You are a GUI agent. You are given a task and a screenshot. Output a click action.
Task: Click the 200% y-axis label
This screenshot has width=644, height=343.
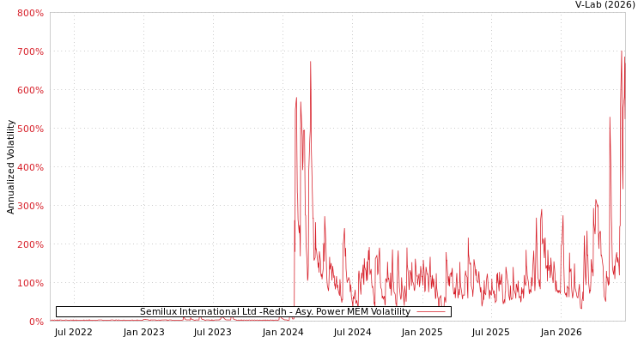point(30,244)
